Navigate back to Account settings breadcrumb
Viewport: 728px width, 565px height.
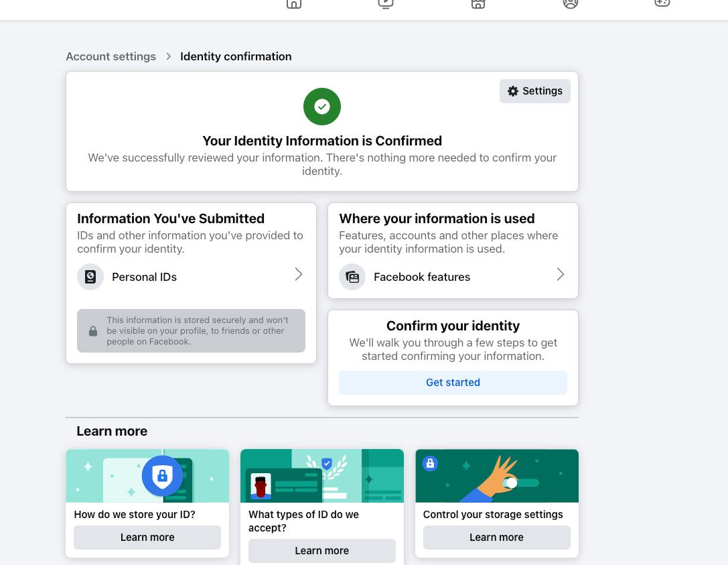[111, 57]
